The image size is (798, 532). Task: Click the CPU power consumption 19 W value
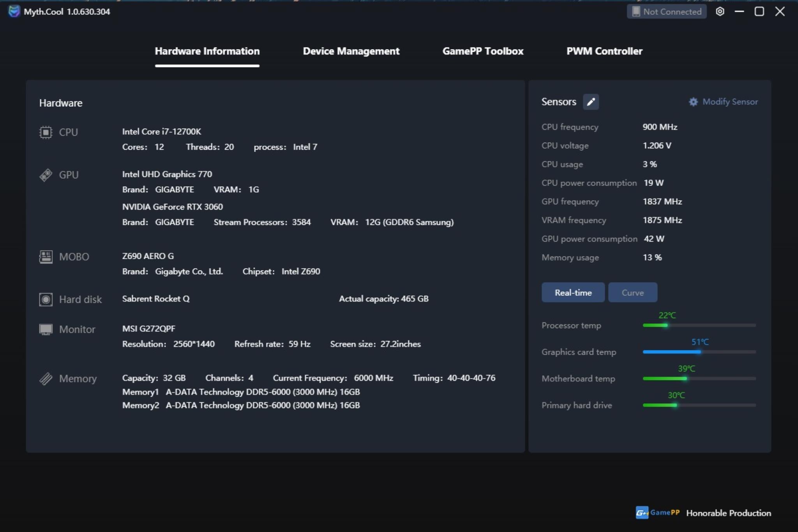point(653,183)
